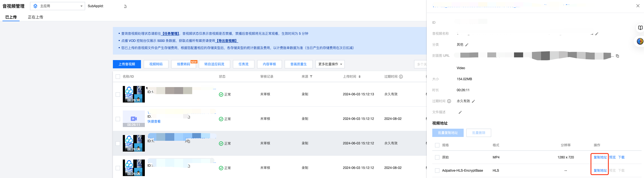Screen dimensions: 644x178
Task: Click the 1280 x 720 resolution value
Action: [x=566, y=157]
